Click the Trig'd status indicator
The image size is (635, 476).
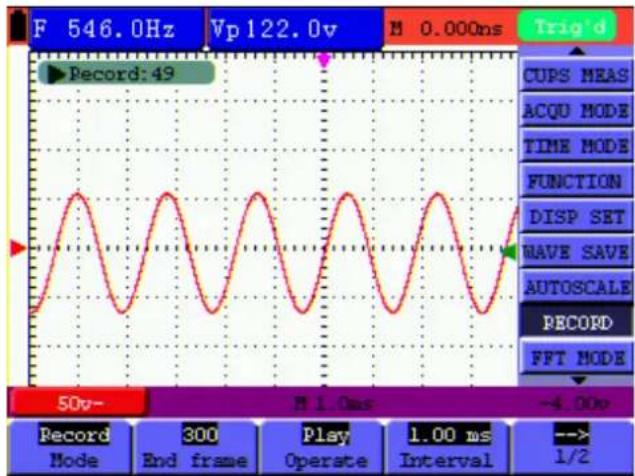(568, 27)
